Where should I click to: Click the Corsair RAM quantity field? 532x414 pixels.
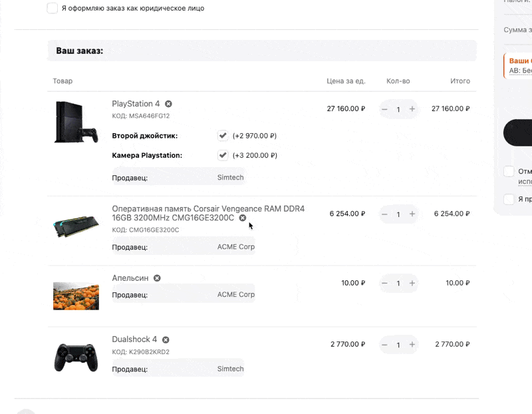(x=398, y=214)
